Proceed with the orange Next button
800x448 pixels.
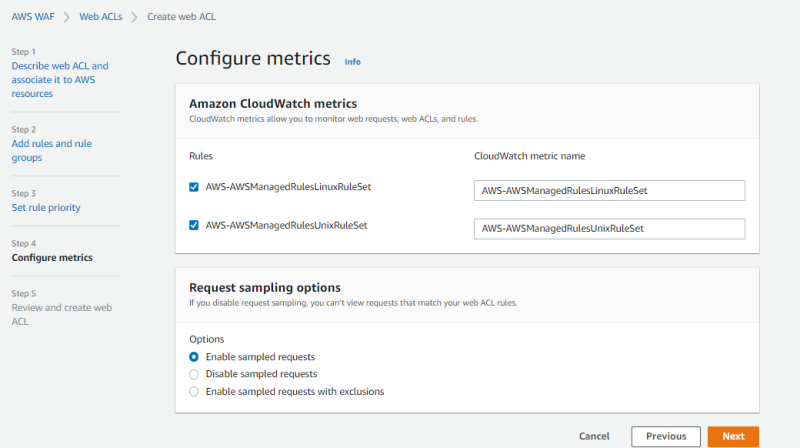[x=733, y=436]
